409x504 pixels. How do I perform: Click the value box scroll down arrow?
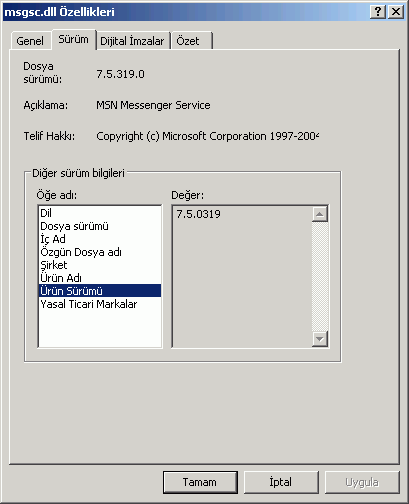(320, 339)
